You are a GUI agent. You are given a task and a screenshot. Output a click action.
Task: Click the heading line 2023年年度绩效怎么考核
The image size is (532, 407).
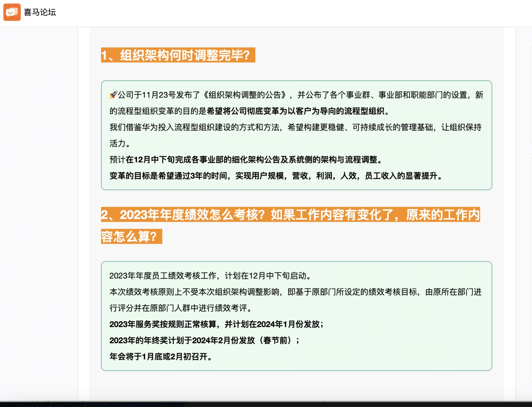pyautogui.click(x=290, y=215)
